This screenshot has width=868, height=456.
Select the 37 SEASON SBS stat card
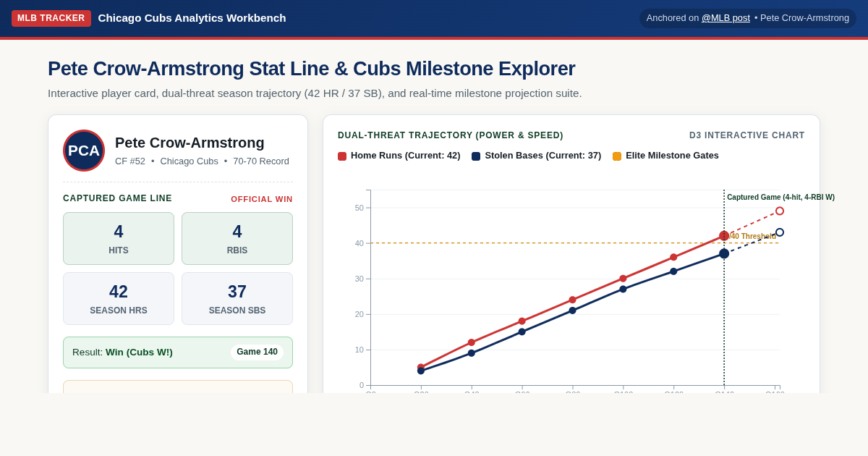[237, 298]
